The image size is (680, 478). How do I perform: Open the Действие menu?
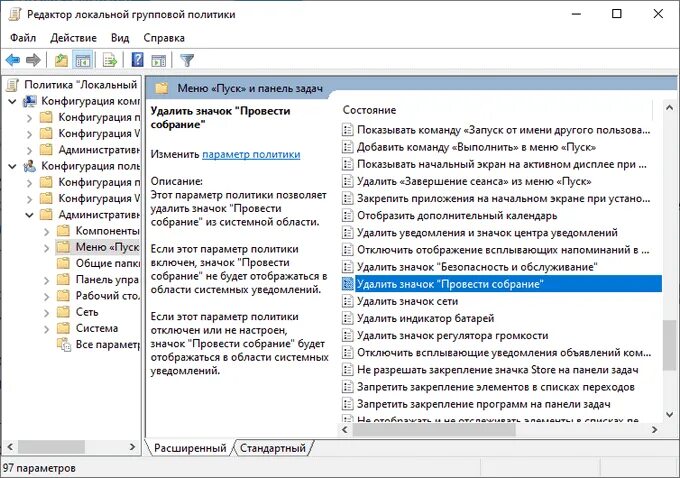click(73, 38)
